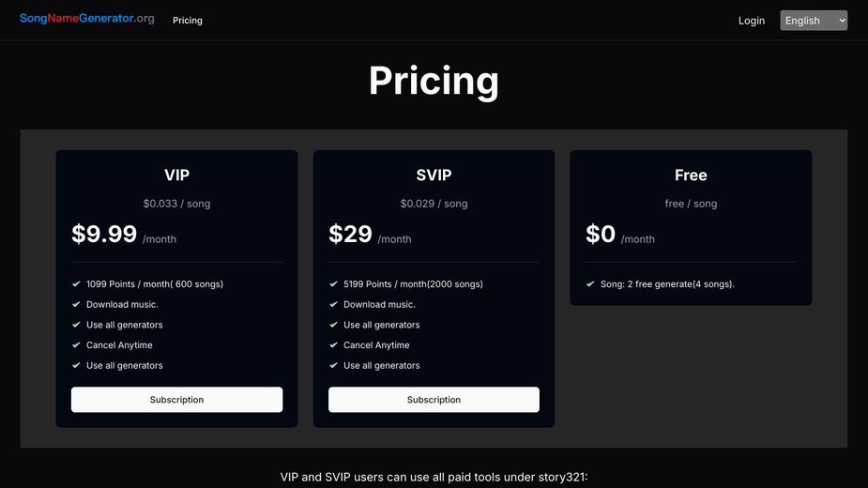Click the SongNameGenerator.org logo
Screen dimensions: 868x488
(x=87, y=18)
